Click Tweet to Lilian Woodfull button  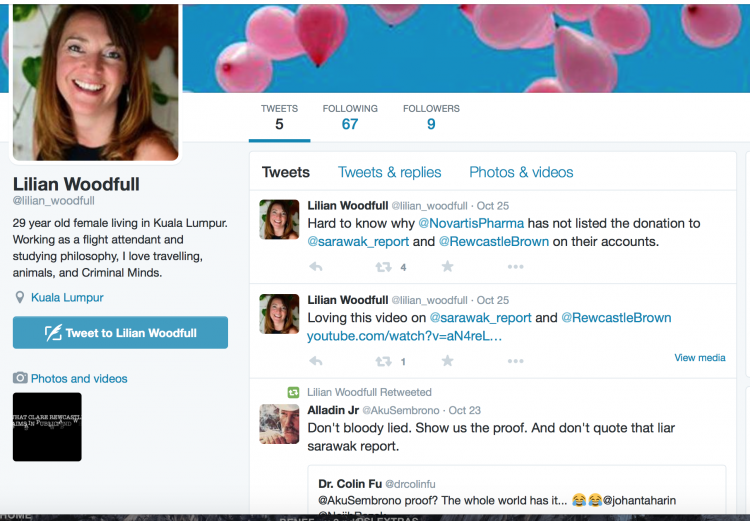click(x=121, y=333)
